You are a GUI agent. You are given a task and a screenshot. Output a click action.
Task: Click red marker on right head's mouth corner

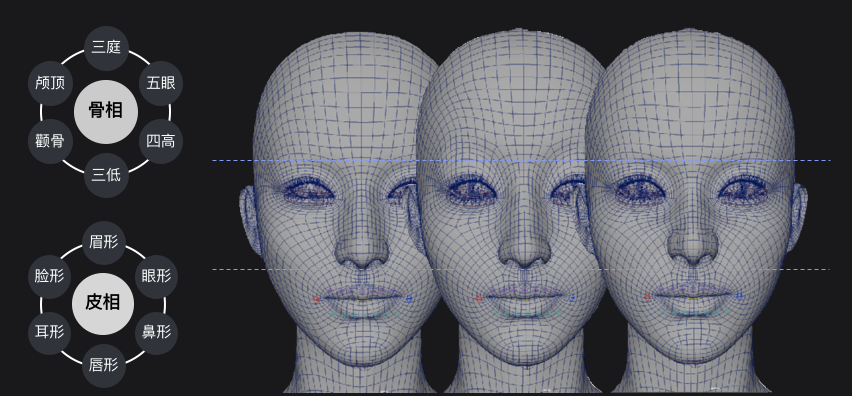coord(647,297)
